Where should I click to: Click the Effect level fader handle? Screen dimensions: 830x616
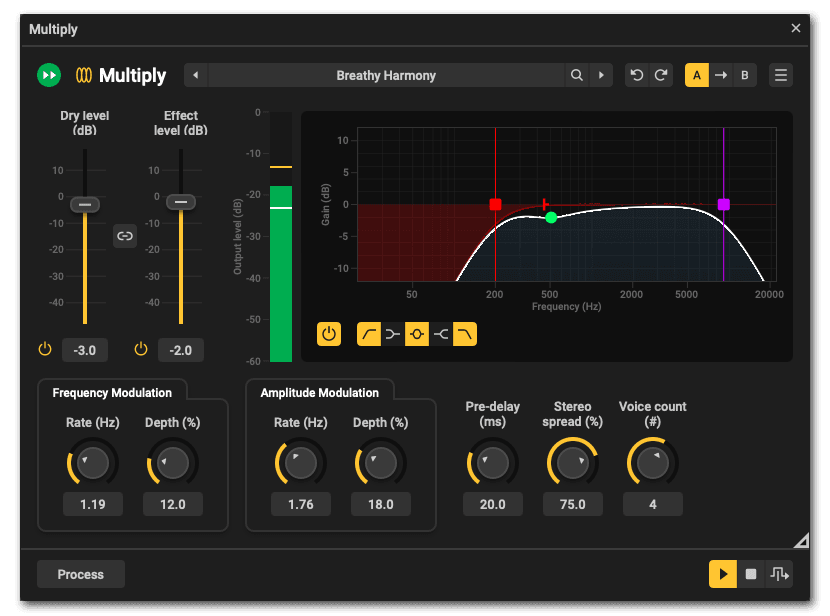point(181,202)
